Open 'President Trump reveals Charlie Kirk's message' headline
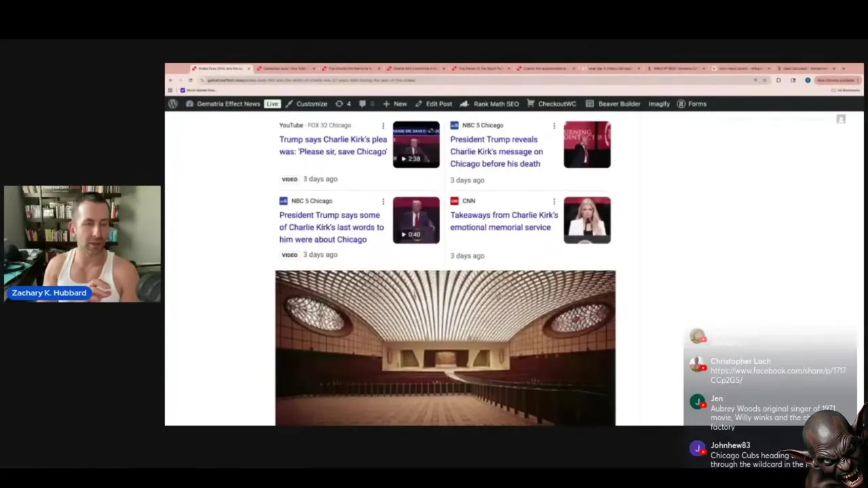The width and height of the screenshot is (868, 488). 496,152
